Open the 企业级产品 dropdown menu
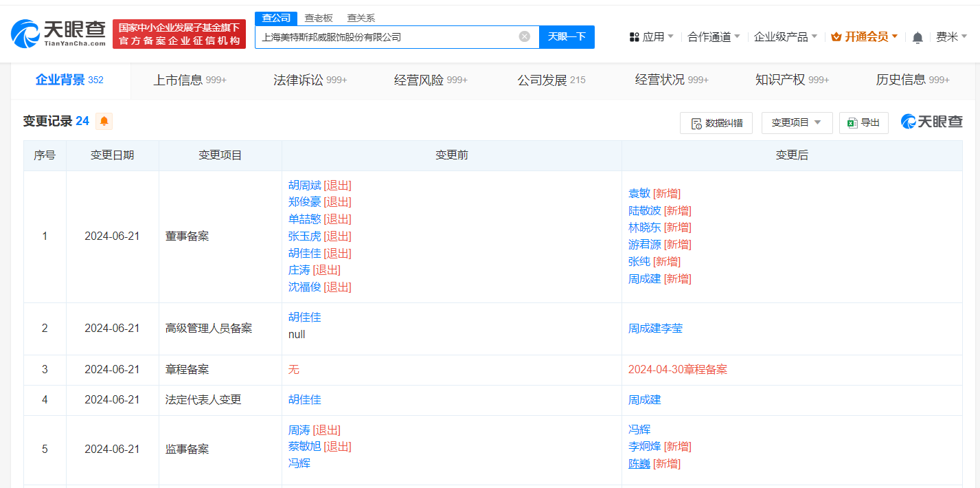980x488 pixels. click(x=785, y=37)
